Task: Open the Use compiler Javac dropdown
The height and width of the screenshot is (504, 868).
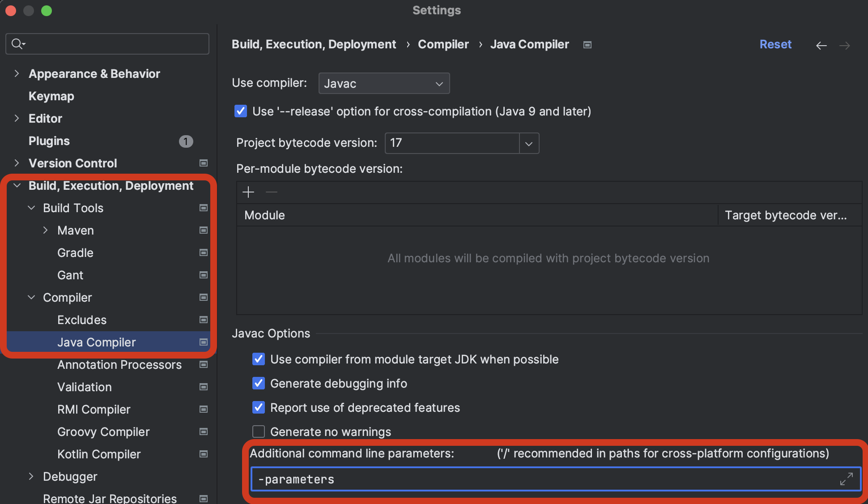Action: point(384,84)
